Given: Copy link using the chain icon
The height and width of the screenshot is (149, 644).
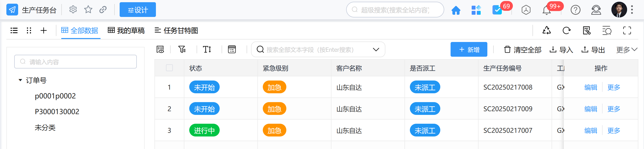Looking at the screenshot, I should tap(103, 10).
